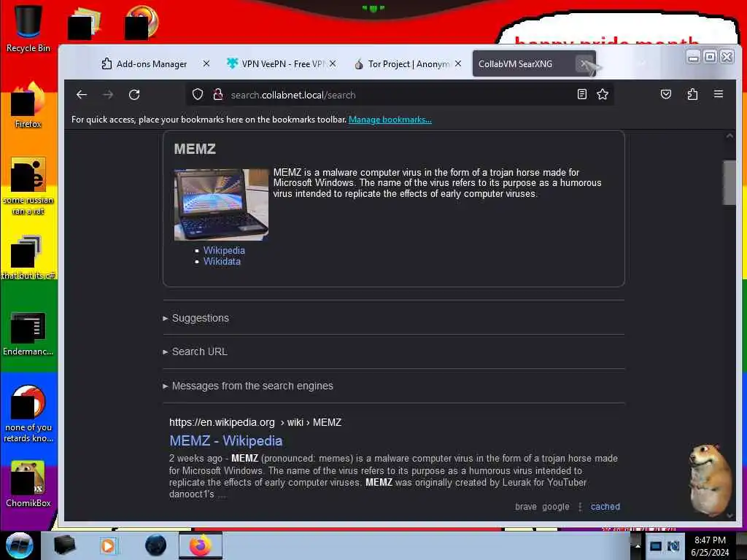Image resolution: width=747 pixels, height=560 pixels.
Task: Toggle reader view in address bar
Action: (x=581, y=94)
